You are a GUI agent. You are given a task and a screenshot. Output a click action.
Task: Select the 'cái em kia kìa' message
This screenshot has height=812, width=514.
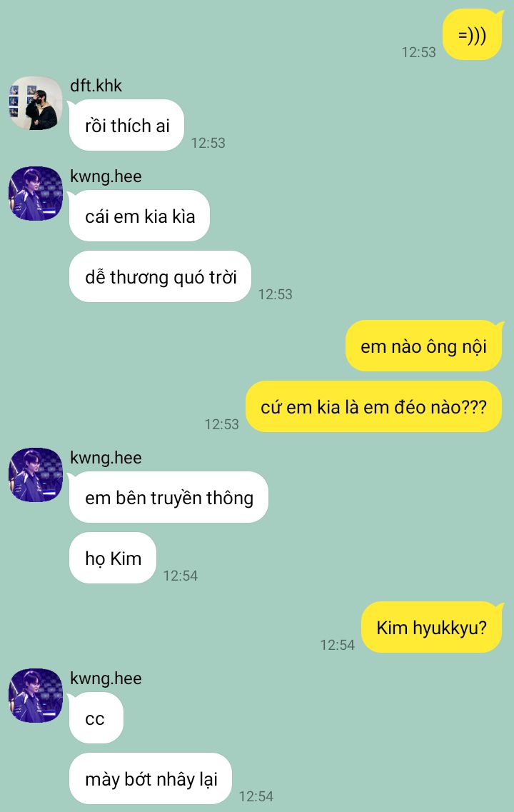point(140,216)
